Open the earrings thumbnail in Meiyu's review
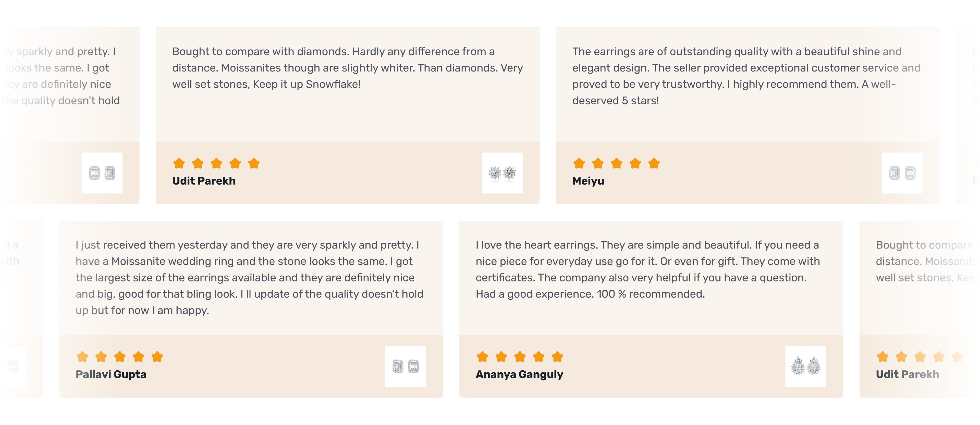This screenshot has height=425, width=980. click(902, 173)
